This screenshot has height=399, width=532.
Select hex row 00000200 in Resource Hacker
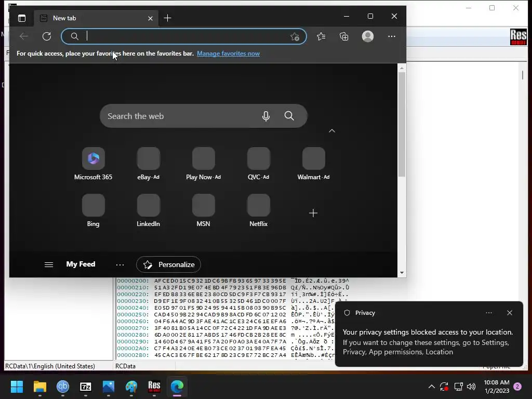click(x=233, y=281)
